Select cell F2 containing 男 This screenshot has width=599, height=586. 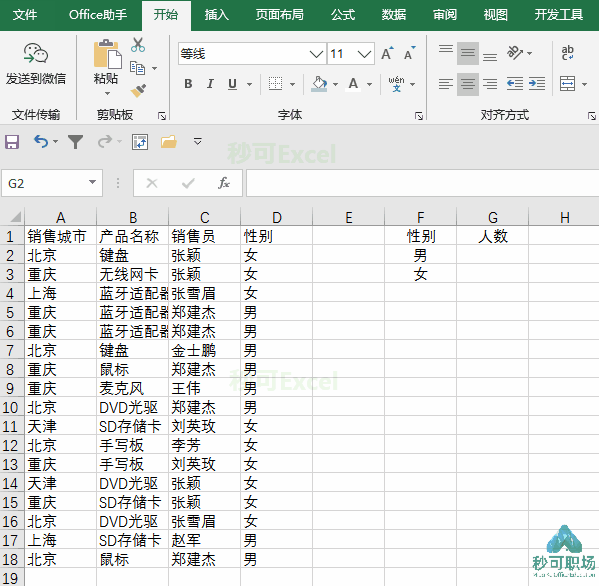point(420,255)
